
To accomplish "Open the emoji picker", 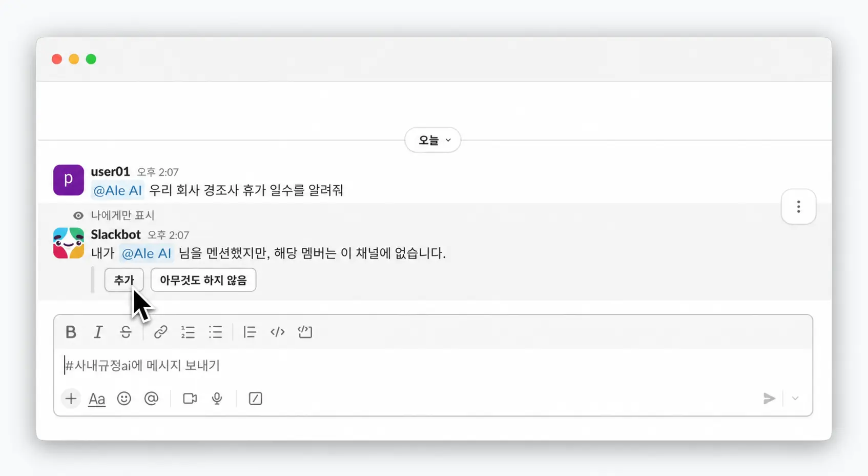I will (124, 399).
